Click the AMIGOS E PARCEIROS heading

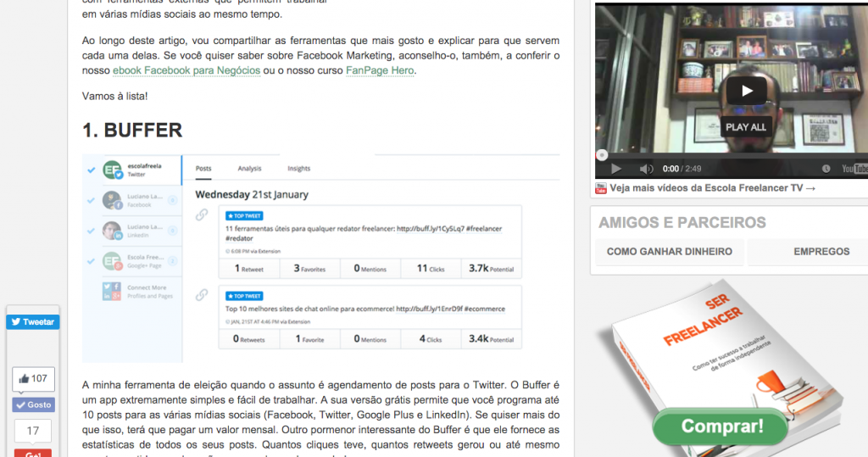pos(682,223)
